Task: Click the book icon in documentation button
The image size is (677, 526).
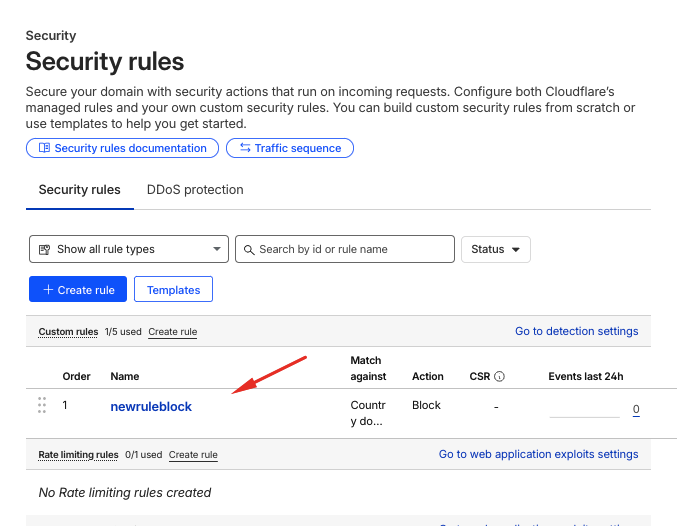Action: tap(44, 148)
